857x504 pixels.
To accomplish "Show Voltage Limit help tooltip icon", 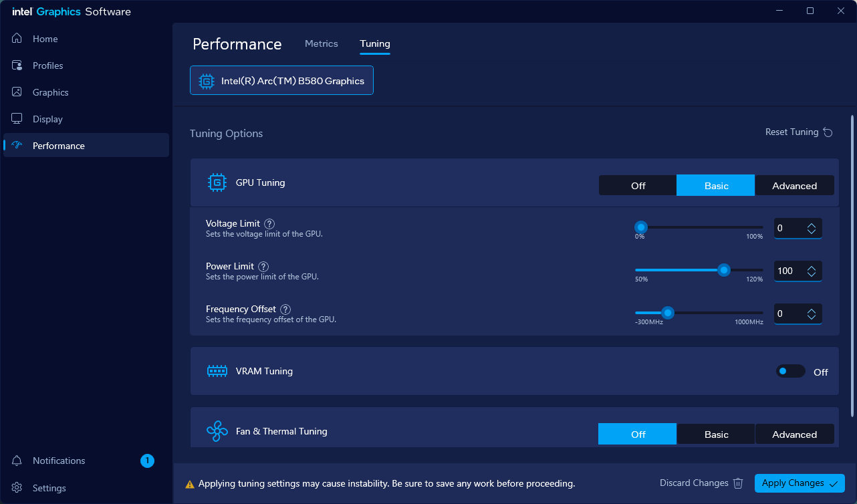I will (x=269, y=224).
